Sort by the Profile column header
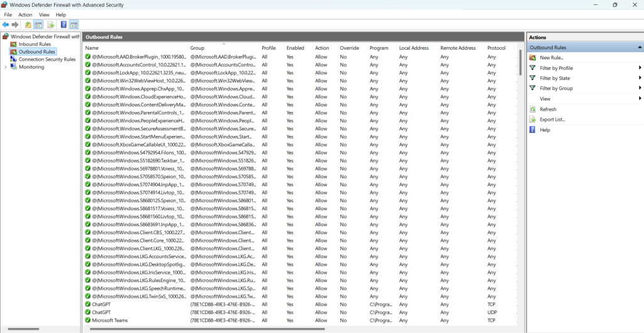Image resolution: width=644 pixels, height=333 pixels. pyautogui.click(x=272, y=48)
